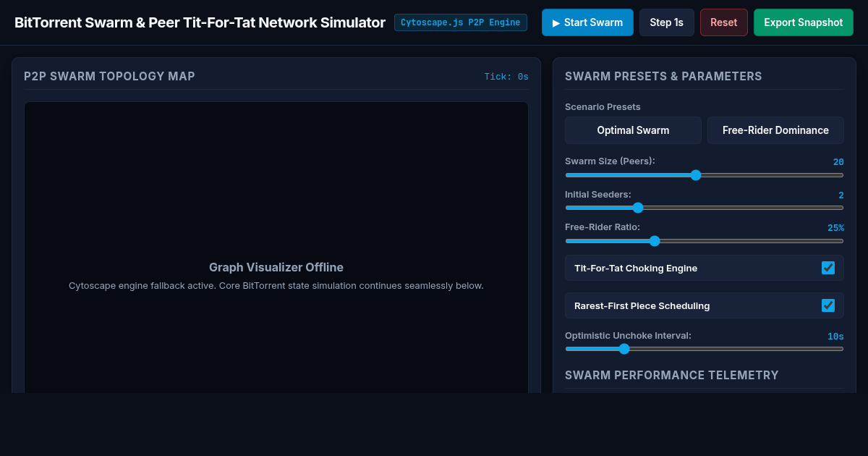The image size is (868, 456).
Task: Click the BitTorrent Swarm simulator title
Action: click(x=200, y=22)
